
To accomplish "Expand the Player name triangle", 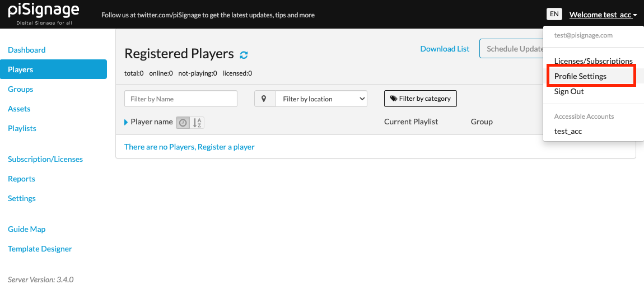I will coord(126,122).
